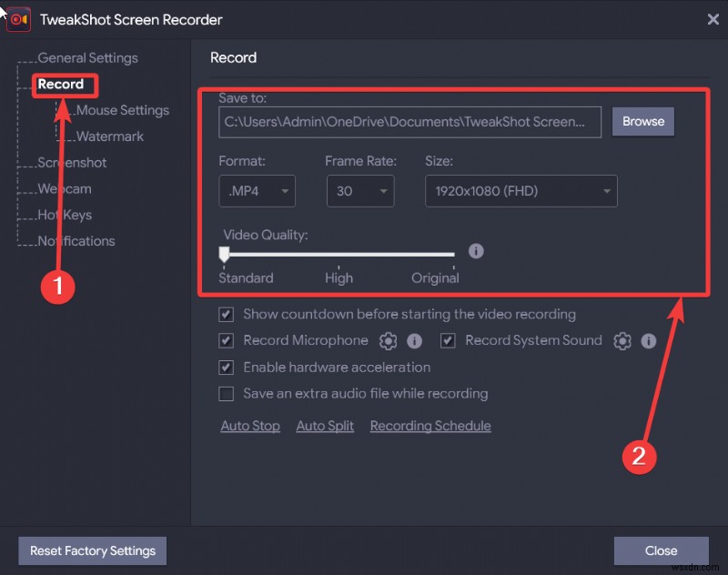Click the info icon beside Record System Sound
Viewport: 728px width, 575px height.
(x=648, y=340)
